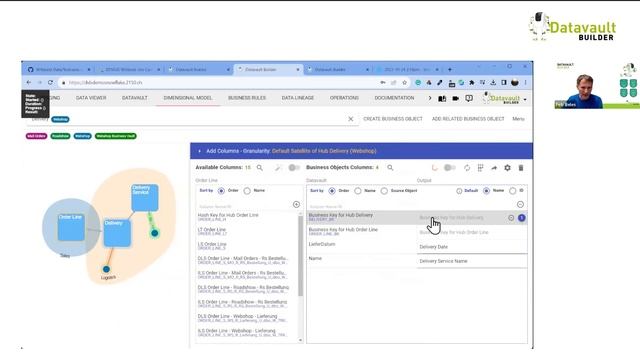
Task: Click the blue badge on Hub Delivery row
Action: tap(522, 218)
